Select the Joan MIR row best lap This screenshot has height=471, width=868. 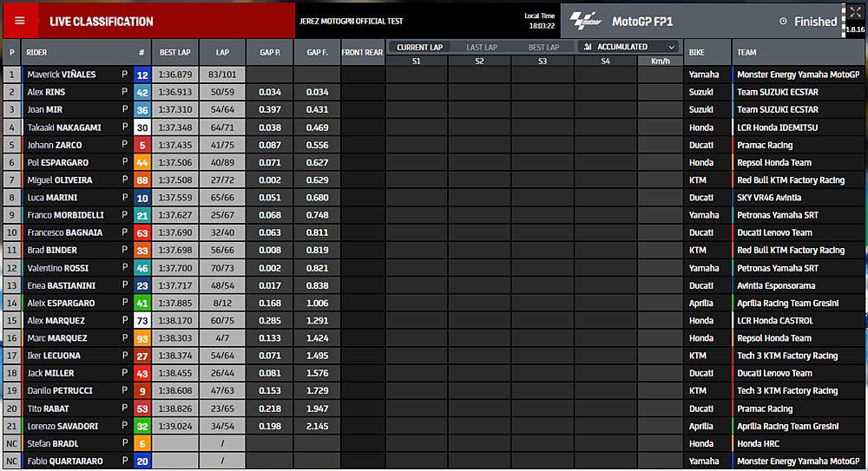[x=174, y=110]
